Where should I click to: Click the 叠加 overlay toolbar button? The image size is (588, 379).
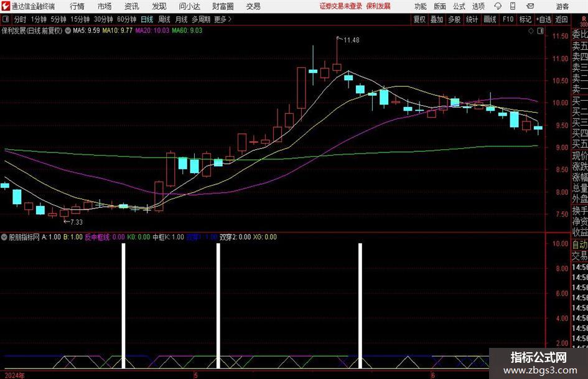437,19
